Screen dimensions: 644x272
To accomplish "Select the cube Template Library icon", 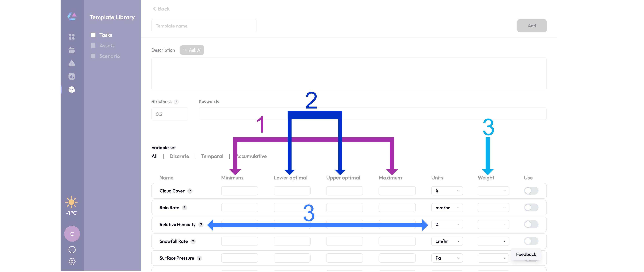I will (72, 90).
